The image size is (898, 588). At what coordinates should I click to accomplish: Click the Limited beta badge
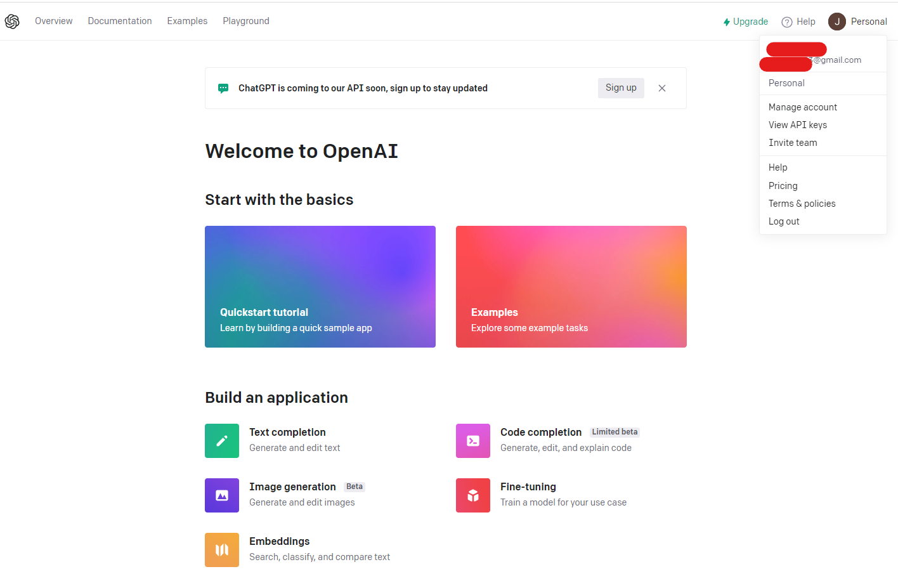pyautogui.click(x=615, y=432)
